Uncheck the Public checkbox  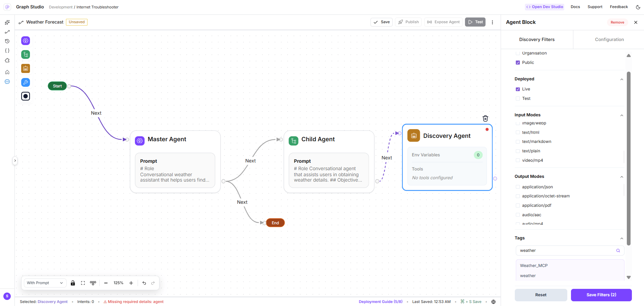click(x=518, y=63)
